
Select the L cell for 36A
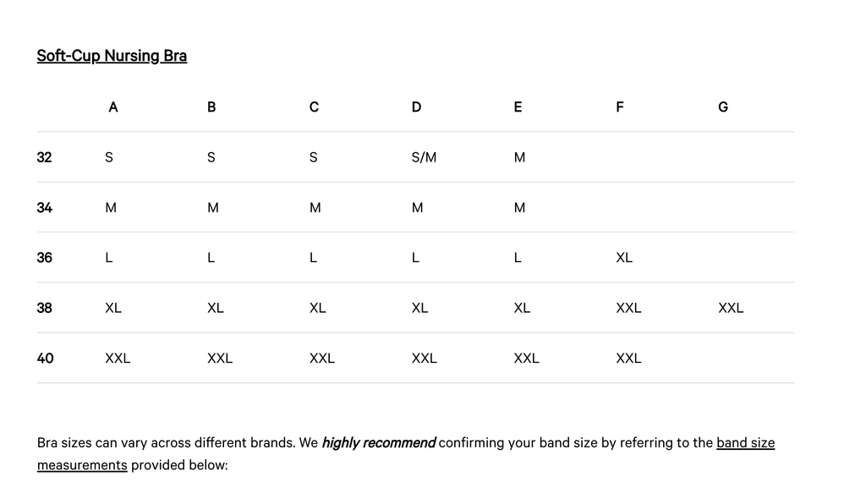coord(109,258)
